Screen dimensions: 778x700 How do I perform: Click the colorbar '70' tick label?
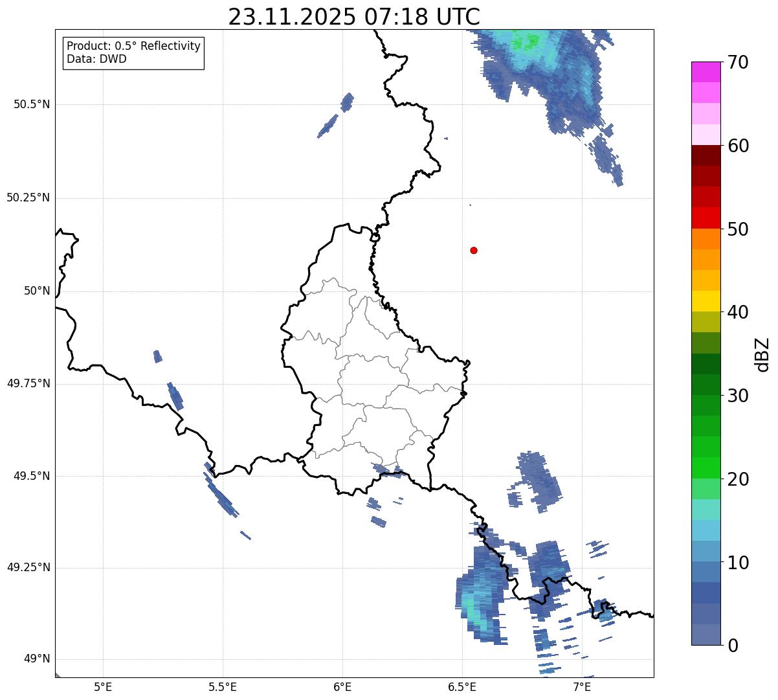pos(739,63)
